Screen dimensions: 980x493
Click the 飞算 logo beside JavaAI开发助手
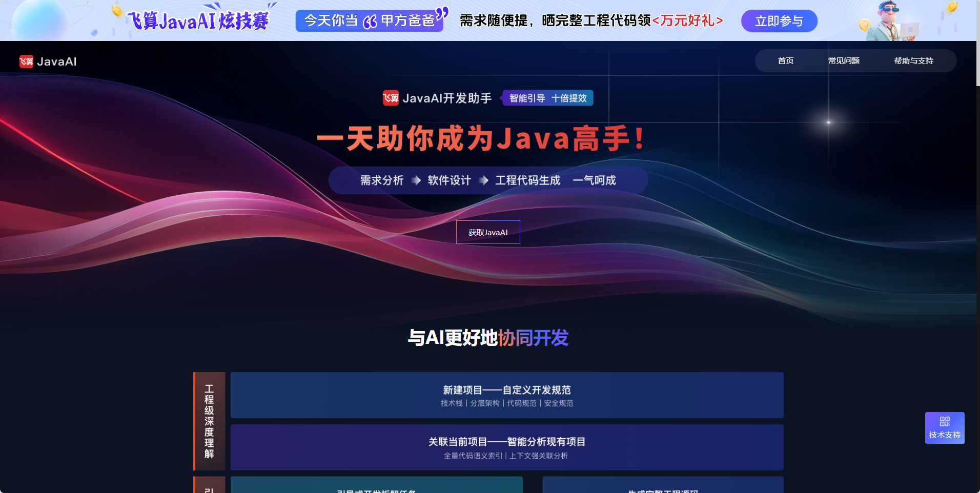391,98
